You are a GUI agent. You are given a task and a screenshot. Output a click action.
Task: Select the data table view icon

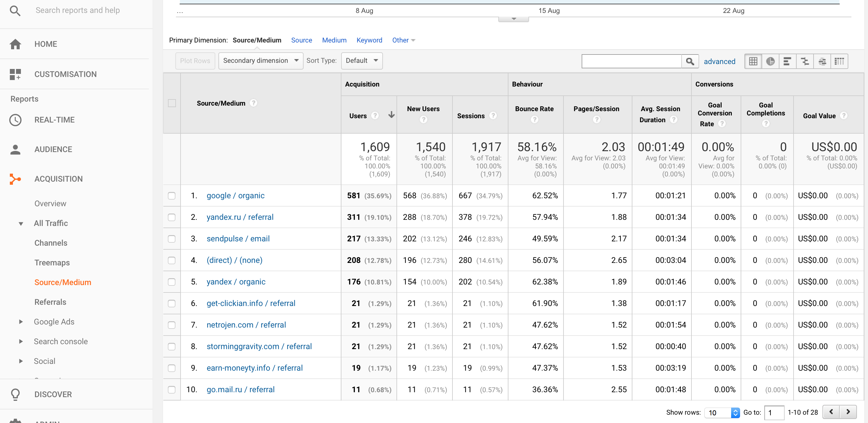click(753, 61)
